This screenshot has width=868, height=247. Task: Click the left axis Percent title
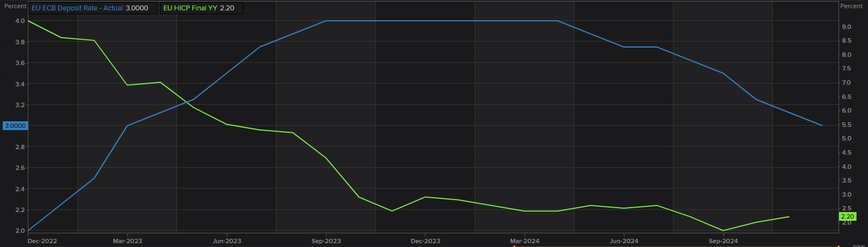coord(15,6)
